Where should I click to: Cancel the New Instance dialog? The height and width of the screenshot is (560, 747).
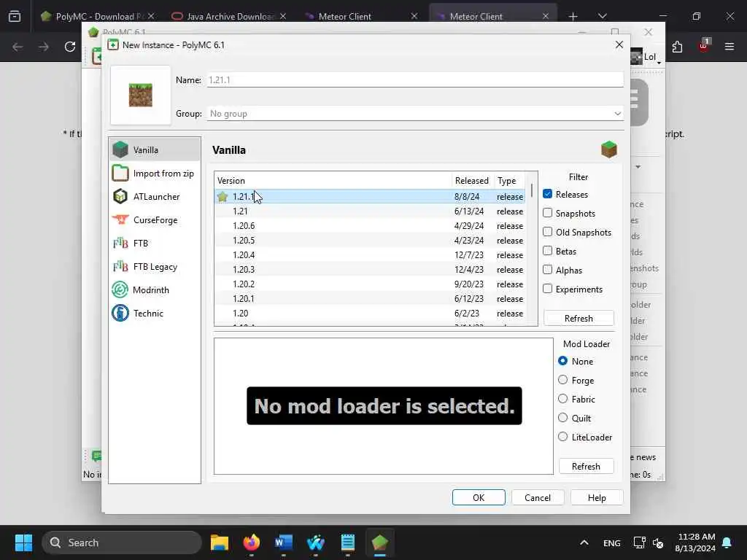538,497
